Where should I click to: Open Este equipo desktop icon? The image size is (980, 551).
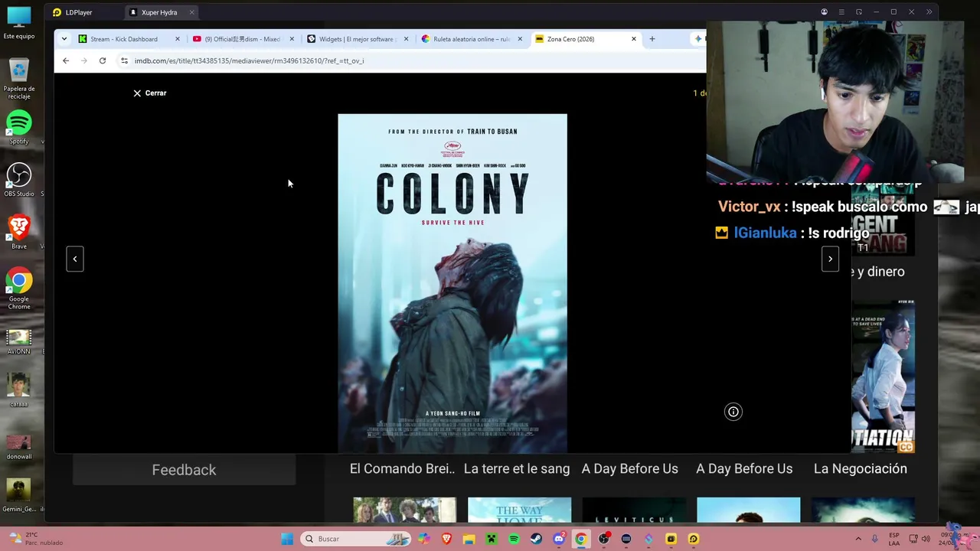click(x=19, y=23)
